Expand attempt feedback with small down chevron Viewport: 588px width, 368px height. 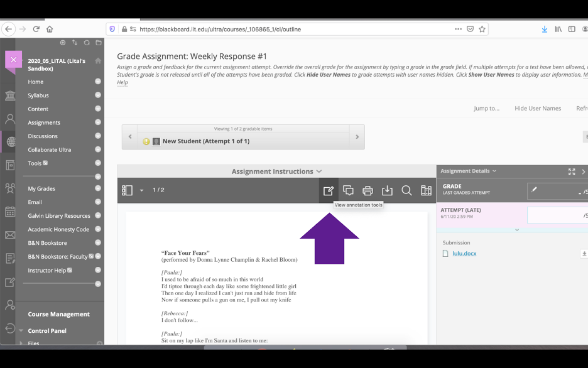pyautogui.click(x=517, y=230)
